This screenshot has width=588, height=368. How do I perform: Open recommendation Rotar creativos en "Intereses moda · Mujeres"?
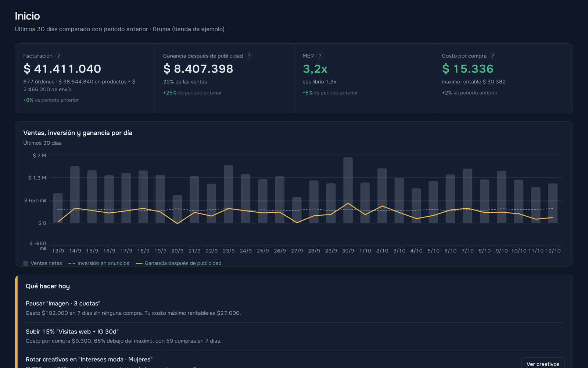[89, 360]
